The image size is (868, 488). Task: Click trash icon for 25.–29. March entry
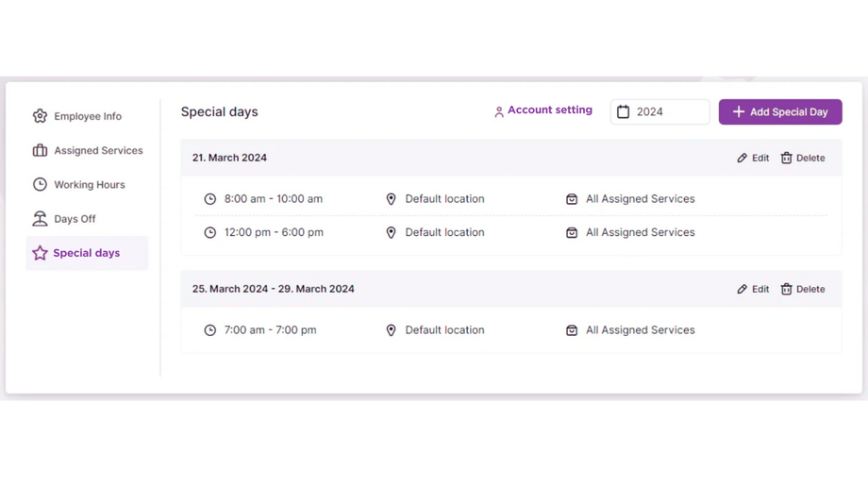tap(786, 289)
